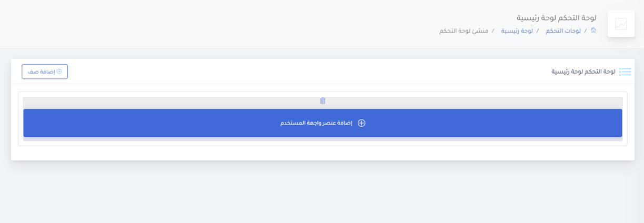Click the list icon beside card title

625,72
